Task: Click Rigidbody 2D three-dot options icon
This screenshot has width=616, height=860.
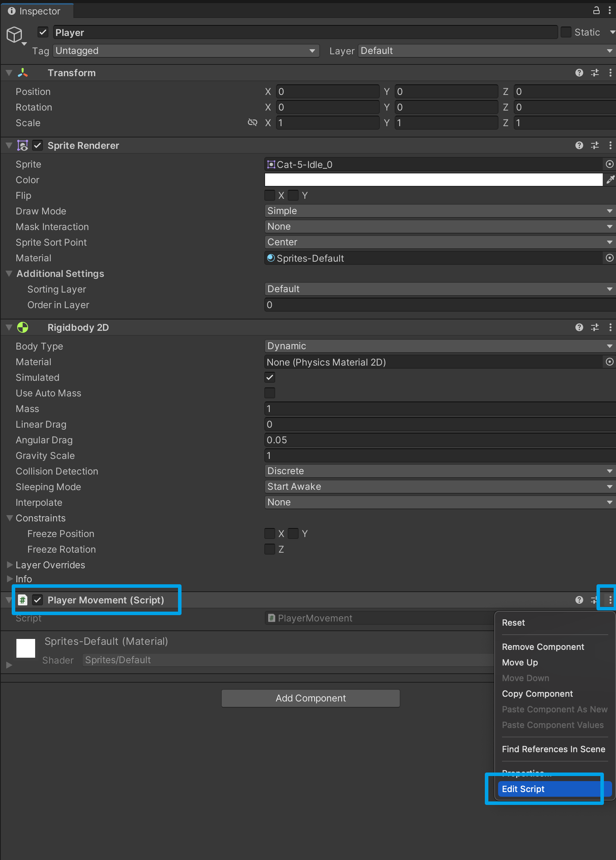Action: (x=610, y=327)
